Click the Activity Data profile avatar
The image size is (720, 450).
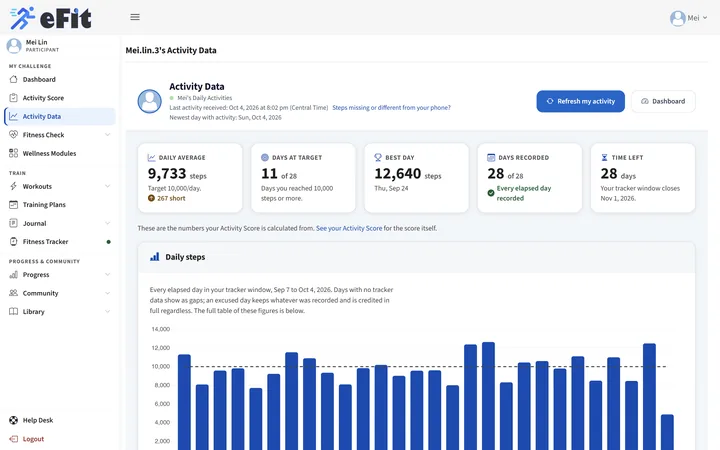tap(150, 101)
